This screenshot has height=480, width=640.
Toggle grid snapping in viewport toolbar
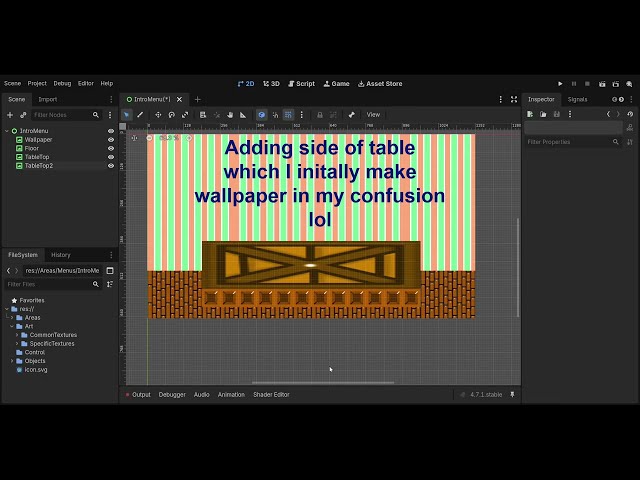tap(289, 115)
